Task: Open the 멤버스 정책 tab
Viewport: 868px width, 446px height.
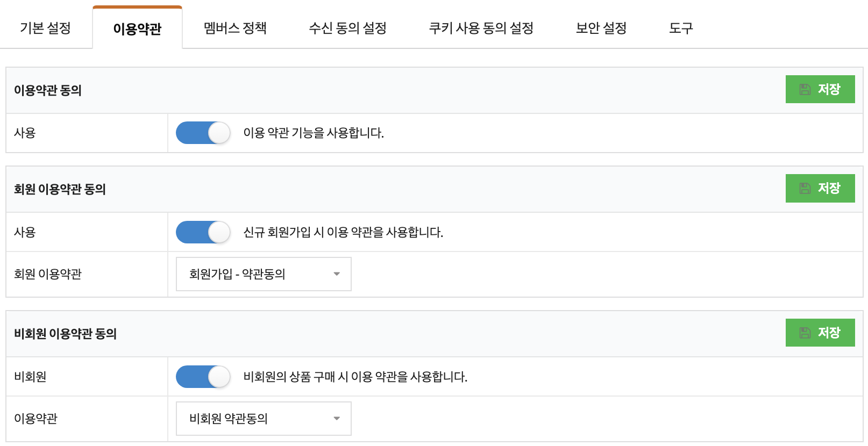Action: click(x=235, y=28)
